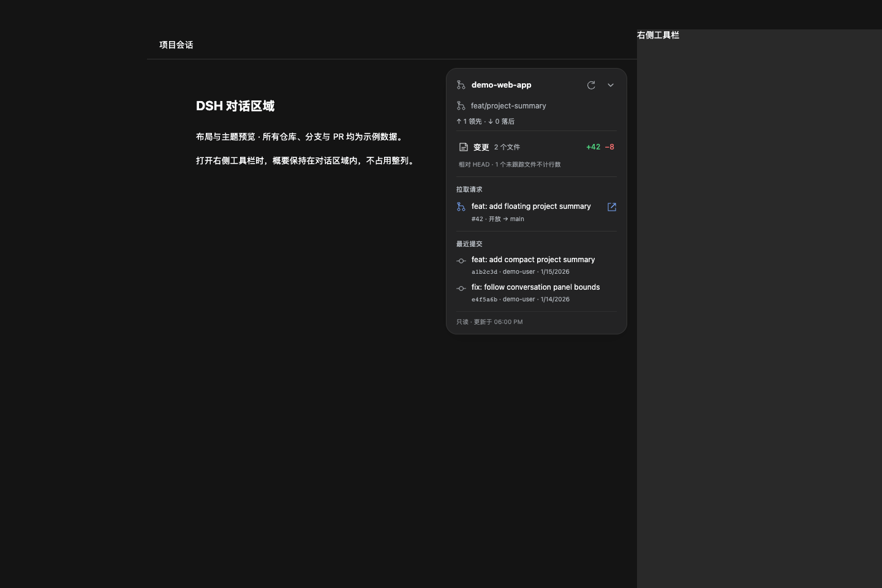Open the pull request external link icon

coord(612,207)
